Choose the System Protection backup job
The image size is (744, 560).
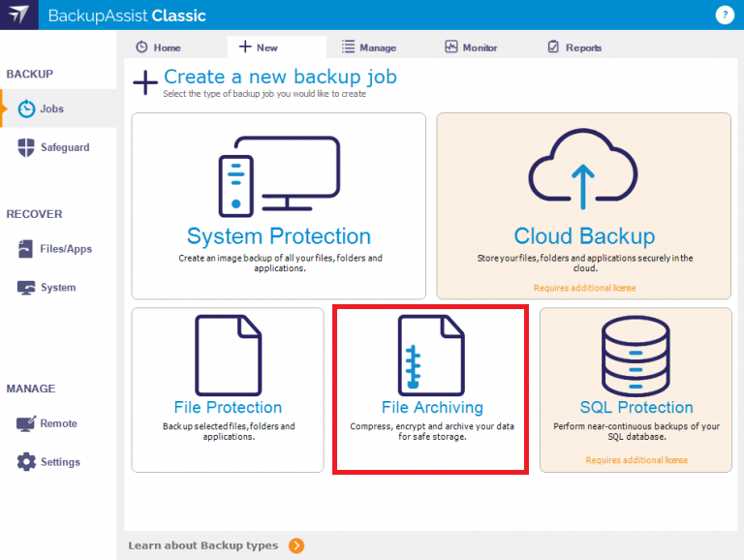pos(278,205)
